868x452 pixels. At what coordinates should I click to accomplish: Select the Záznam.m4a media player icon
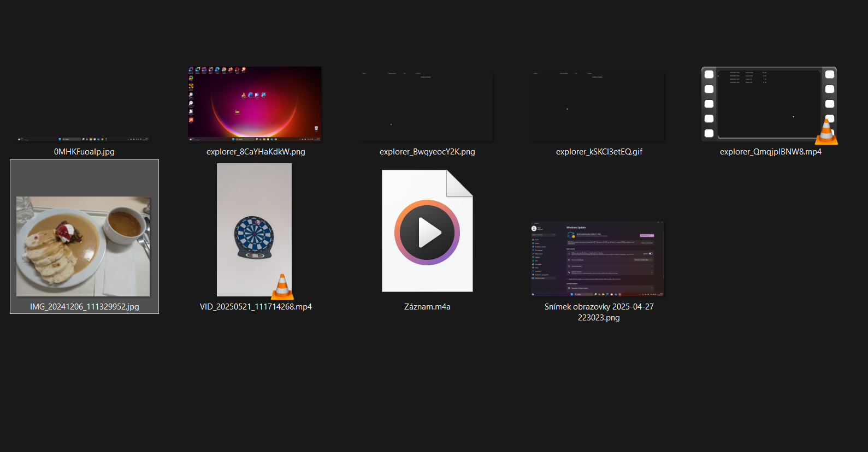click(x=427, y=231)
